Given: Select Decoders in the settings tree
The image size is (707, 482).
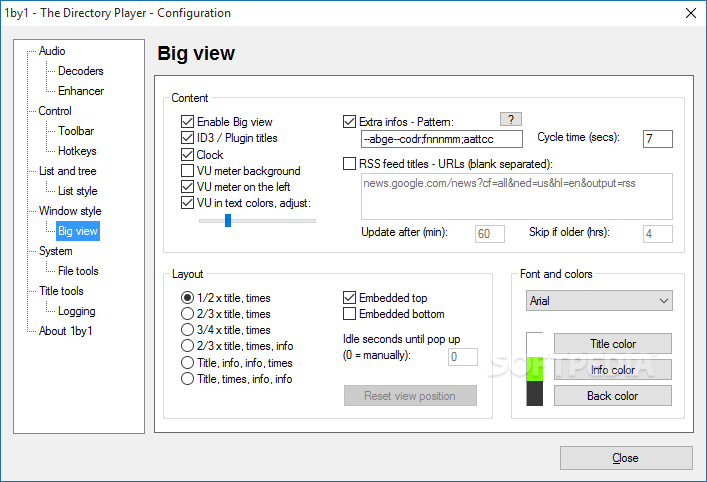Looking at the screenshot, I should 80,71.
